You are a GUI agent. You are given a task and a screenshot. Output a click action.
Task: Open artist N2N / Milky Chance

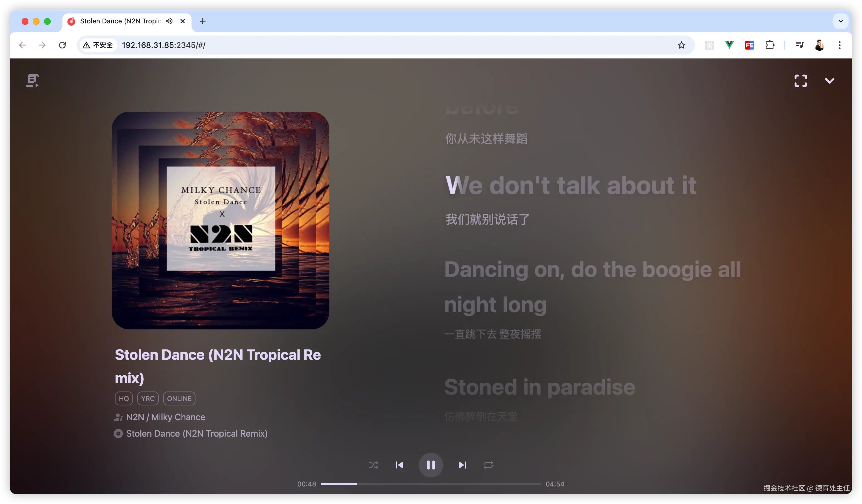pos(166,417)
